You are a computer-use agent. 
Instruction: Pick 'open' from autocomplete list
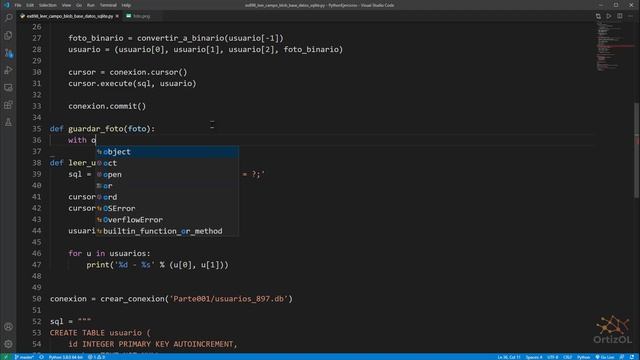(x=167, y=175)
